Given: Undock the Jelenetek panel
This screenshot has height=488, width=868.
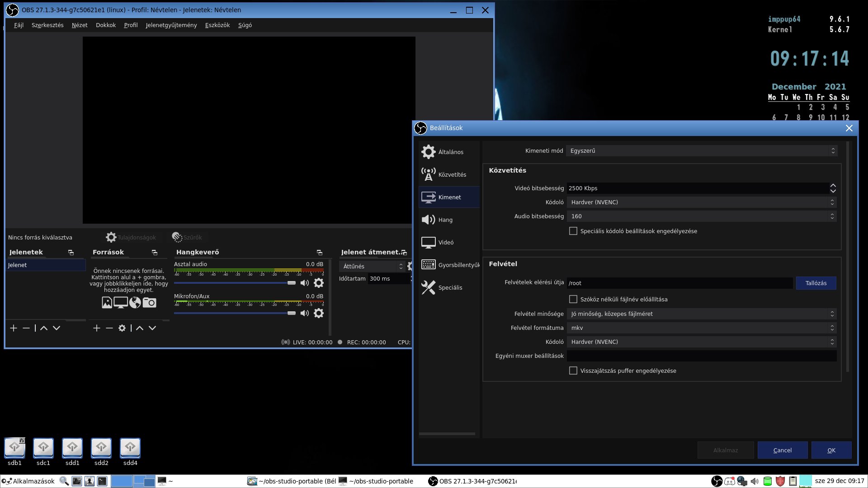Looking at the screenshot, I should coord(71,253).
